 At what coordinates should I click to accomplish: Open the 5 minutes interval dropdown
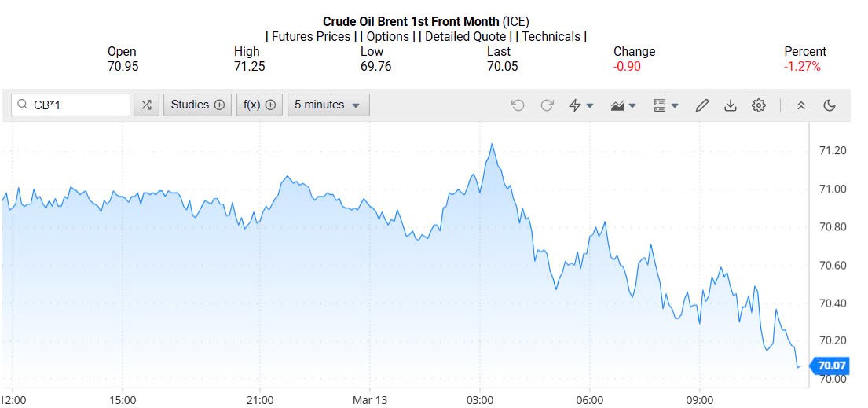tap(328, 105)
